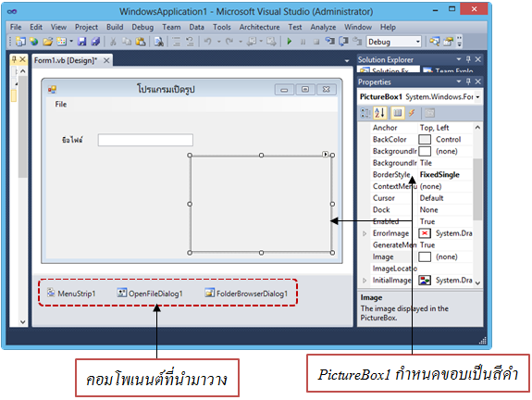Screen dimensions: 532x400
Task: Click the PictureBox smart tag arrow
Action: 325,154
